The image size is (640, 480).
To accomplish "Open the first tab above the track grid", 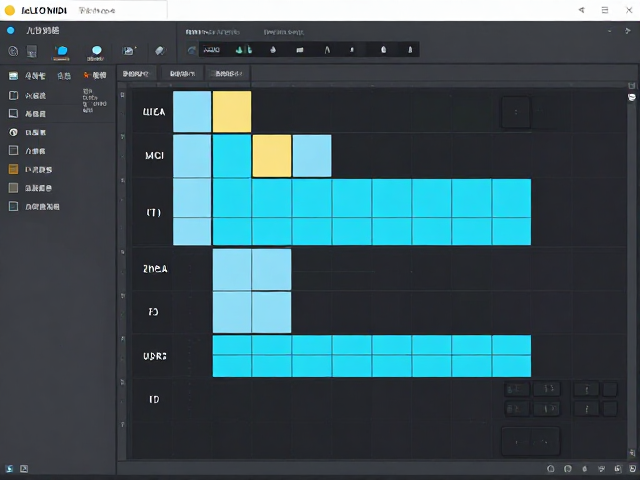I will pyautogui.click(x=136, y=74).
